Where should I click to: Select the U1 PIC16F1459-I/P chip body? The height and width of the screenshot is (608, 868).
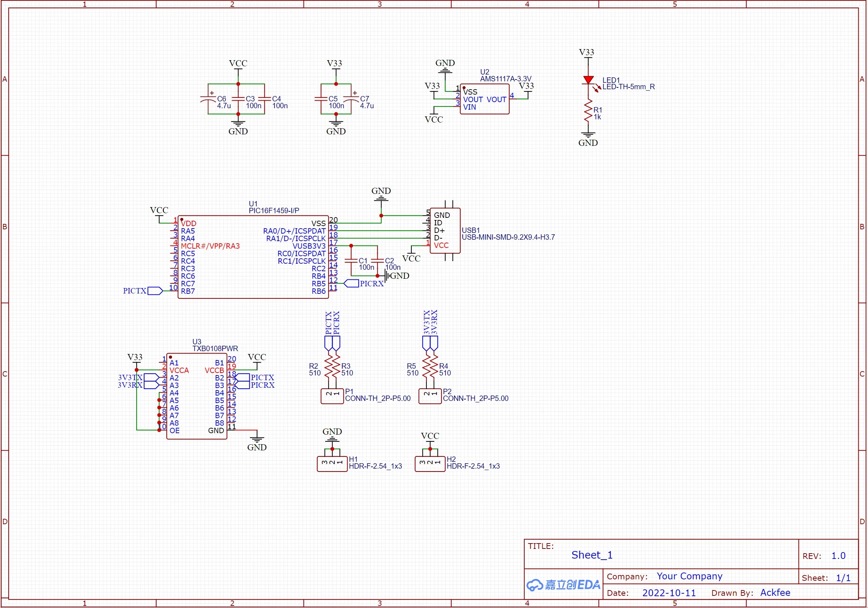click(x=253, y=257)
